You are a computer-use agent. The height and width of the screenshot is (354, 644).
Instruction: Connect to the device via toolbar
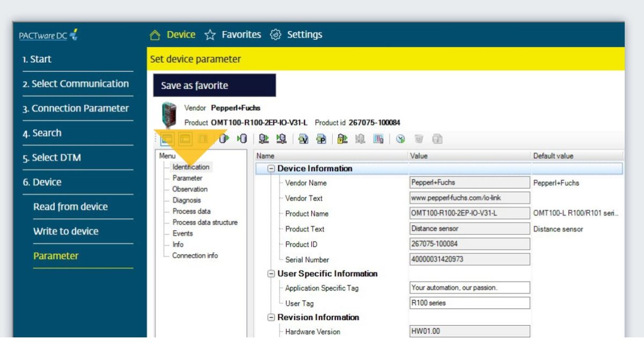pyautogui.click(x=224, y=139)
